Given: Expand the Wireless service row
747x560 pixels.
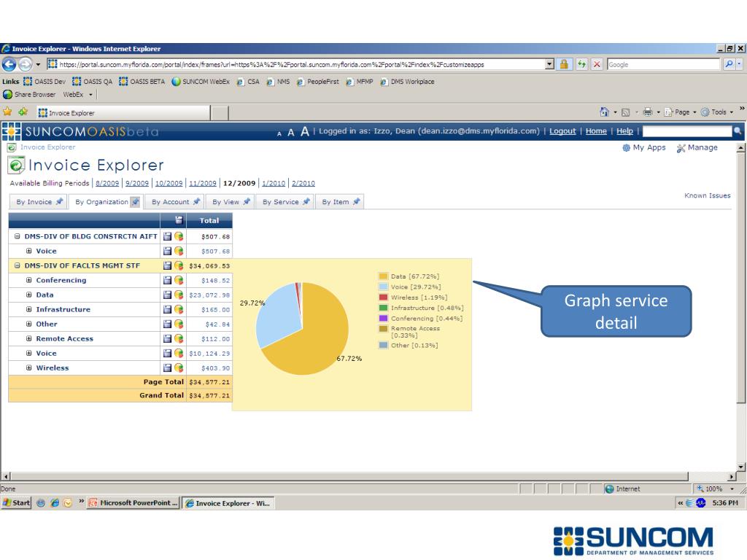Looking at the screenshot, I should (x=28, y=367).
